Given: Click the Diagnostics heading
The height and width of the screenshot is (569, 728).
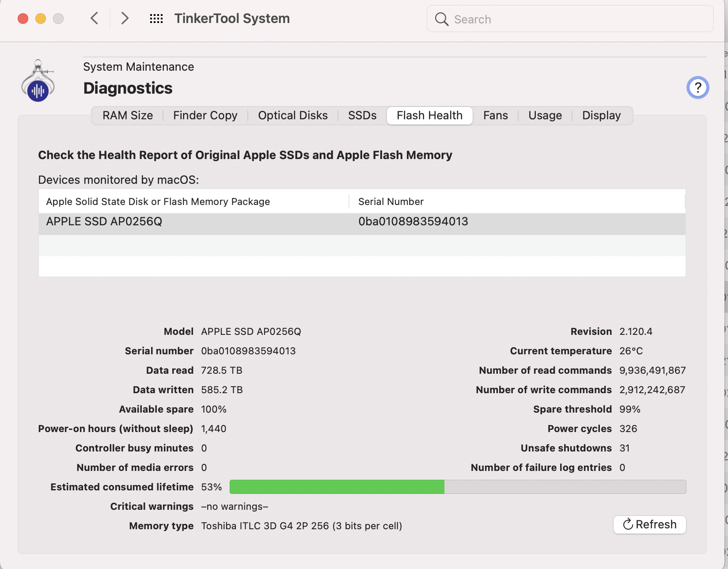Looking at the screenshot, I should pos(128,88).
